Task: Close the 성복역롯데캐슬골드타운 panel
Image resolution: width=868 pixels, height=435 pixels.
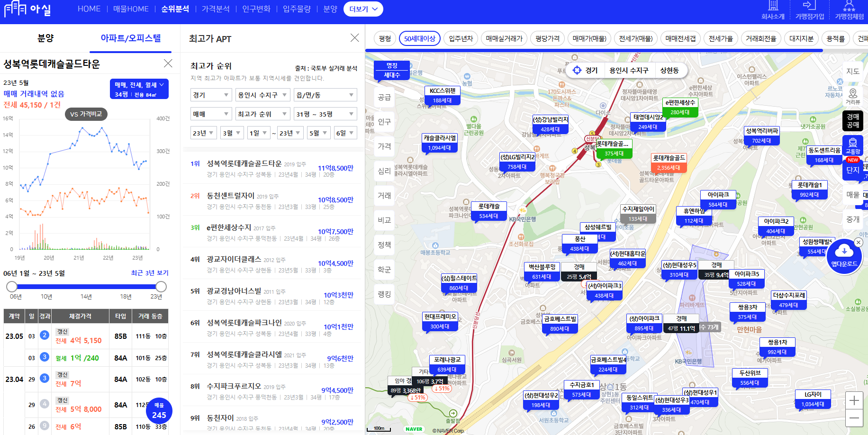Action: tap(168, 63)
